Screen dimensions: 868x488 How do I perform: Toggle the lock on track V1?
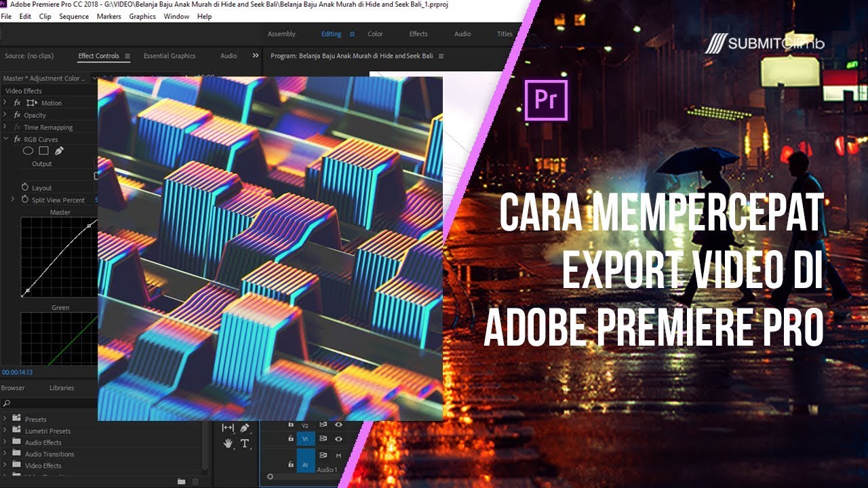pyautogui.click(x=291, y=439)
